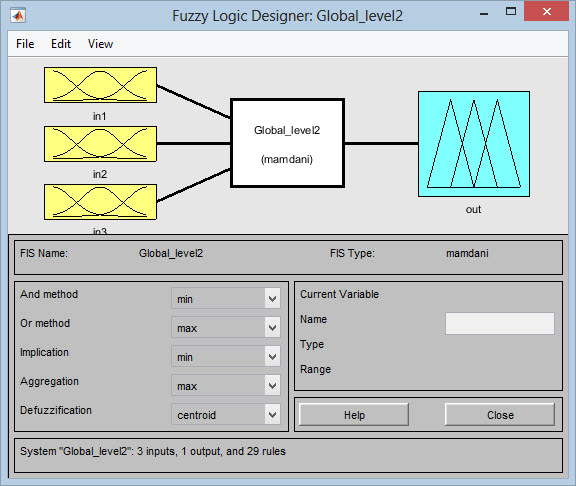Select the in1 input variable box

tap(100, 85)
